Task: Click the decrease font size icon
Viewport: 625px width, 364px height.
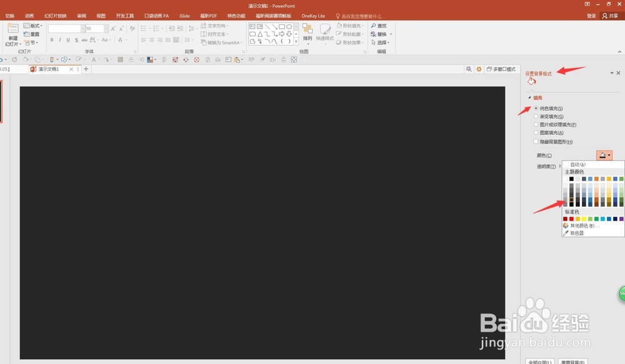Action: 121,29
